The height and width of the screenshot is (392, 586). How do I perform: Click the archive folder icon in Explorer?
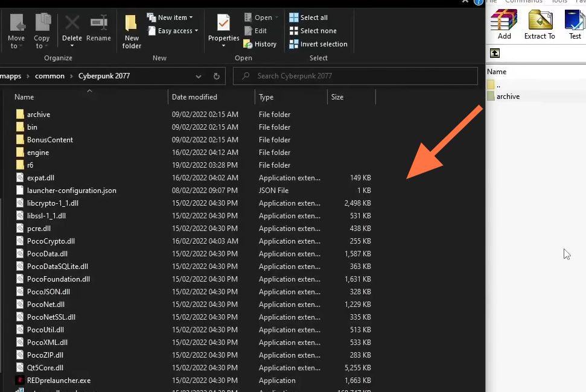coord(20,114)
